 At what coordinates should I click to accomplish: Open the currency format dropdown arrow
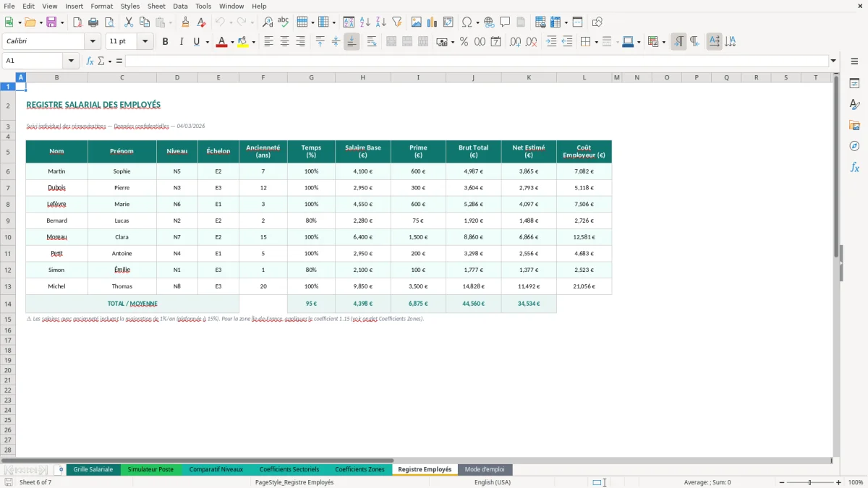tap(452, 42)
